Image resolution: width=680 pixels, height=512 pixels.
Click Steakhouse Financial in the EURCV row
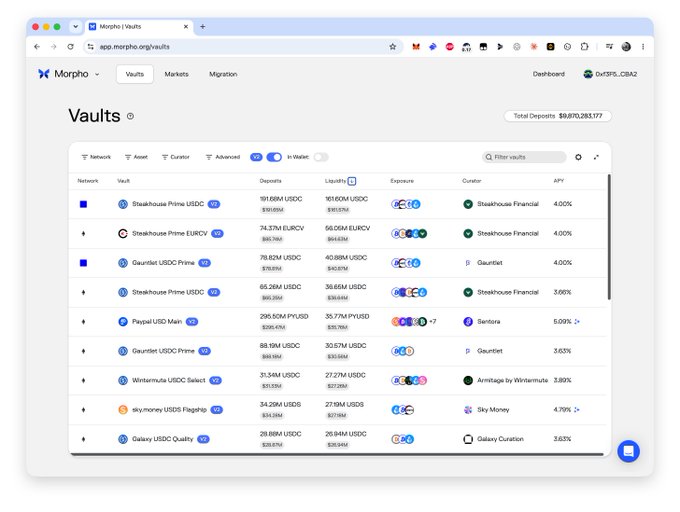(508, 233)
